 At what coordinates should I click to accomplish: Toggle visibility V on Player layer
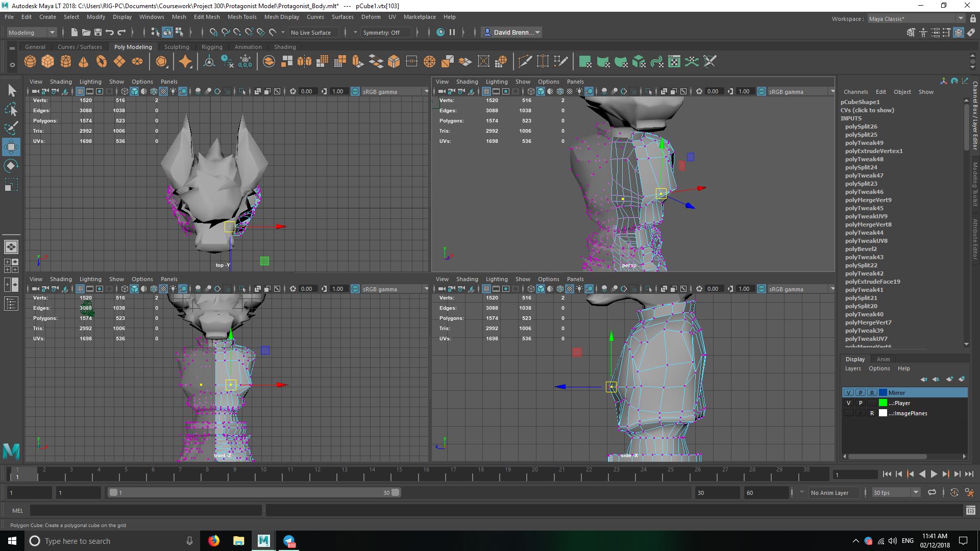tap(848, 403)
